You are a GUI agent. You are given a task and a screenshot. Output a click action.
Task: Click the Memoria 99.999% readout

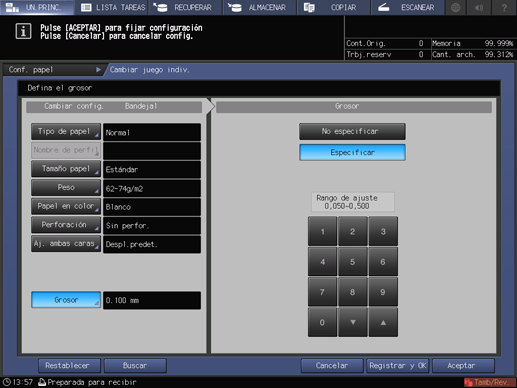[x=472, y=43]
